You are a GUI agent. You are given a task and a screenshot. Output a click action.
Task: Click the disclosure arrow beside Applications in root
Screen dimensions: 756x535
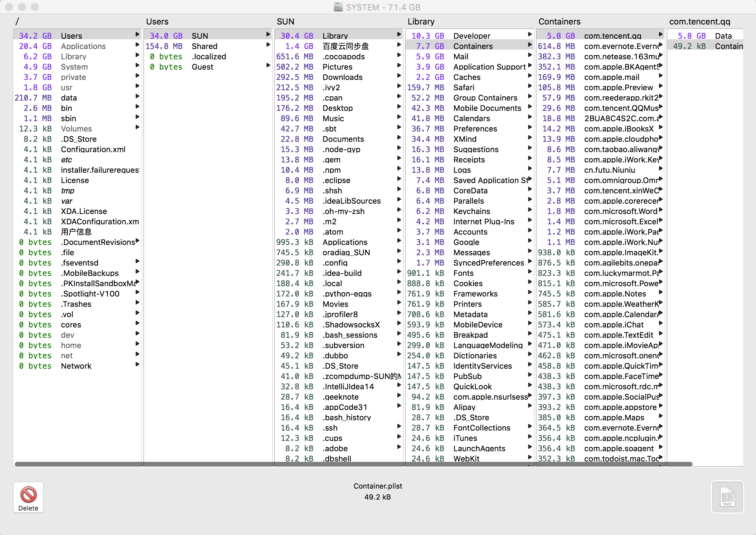coord(137,45)
